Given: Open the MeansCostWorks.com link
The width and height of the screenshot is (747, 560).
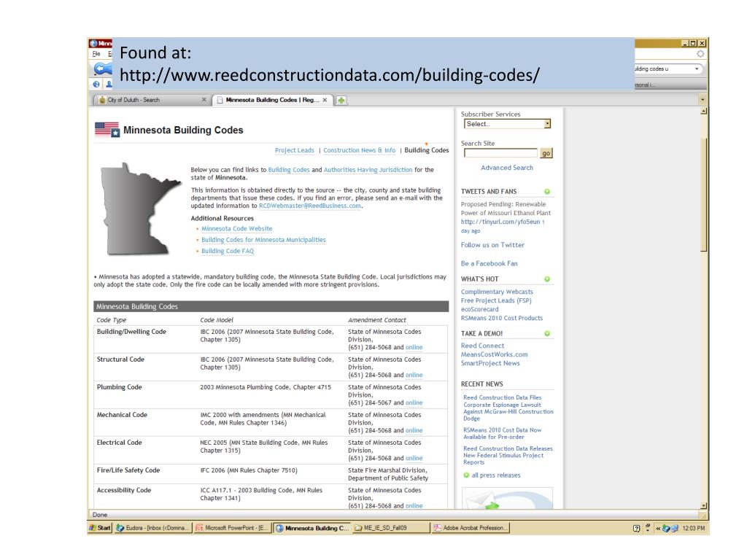Looking at the screenshot, I should [494, 354].
